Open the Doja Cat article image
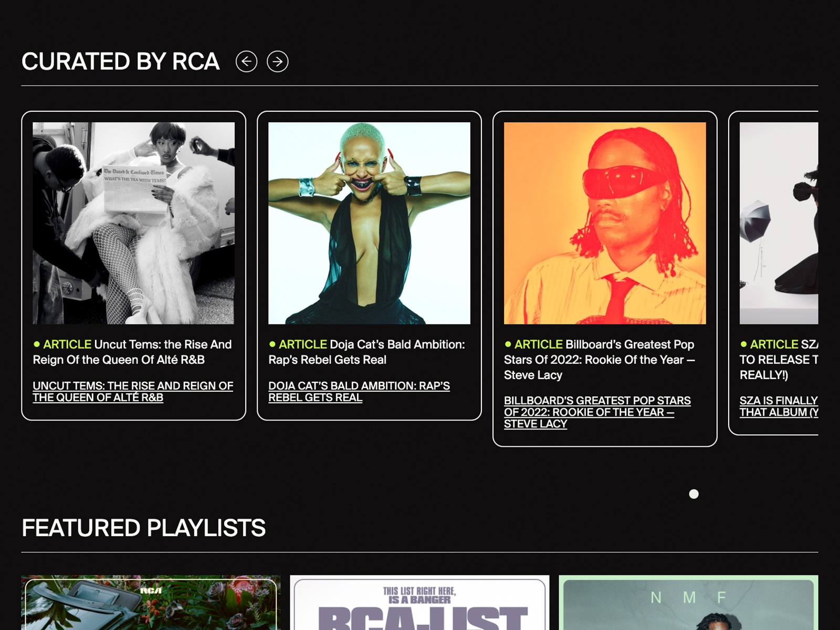The image size is (840, 630). (369, 223)
